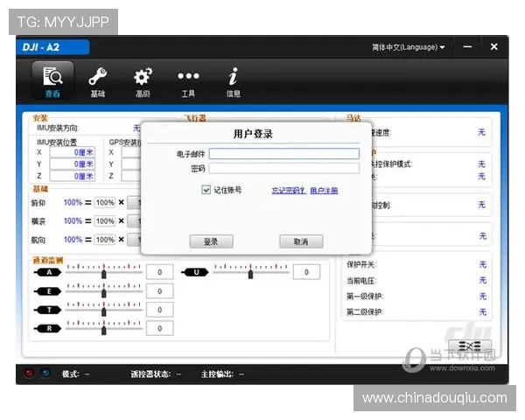Click channel E value box

click(160, 291)
